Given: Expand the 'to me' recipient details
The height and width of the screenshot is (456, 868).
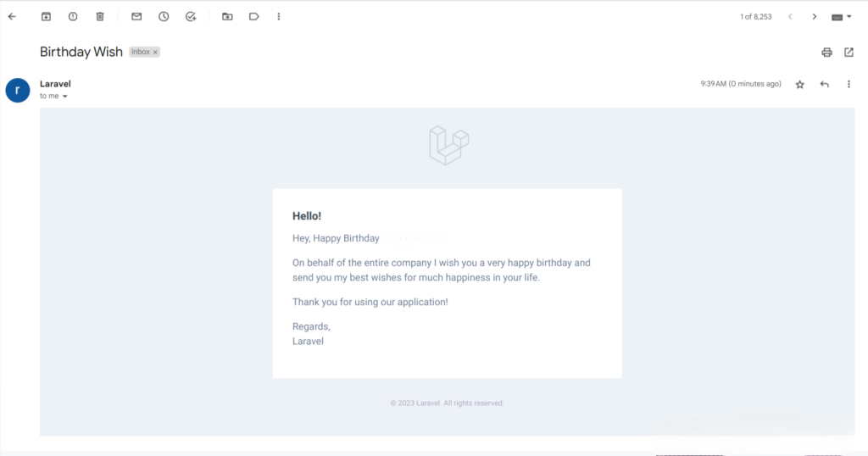Looking at the screenshot, I should (x=64, y=97).
